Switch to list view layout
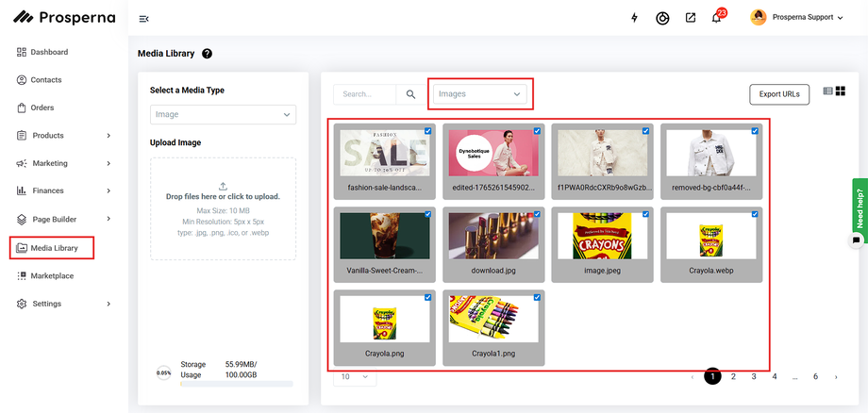 coord(827,91)
